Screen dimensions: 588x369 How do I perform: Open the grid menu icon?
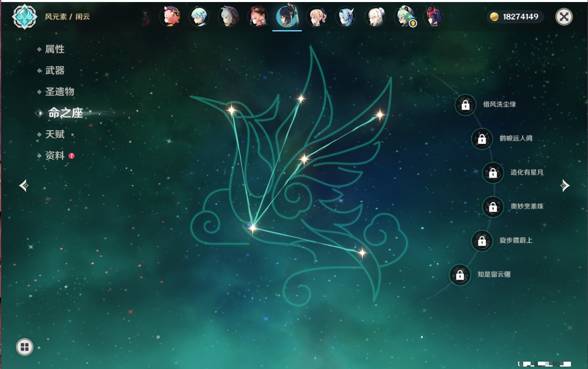(24, 347)
